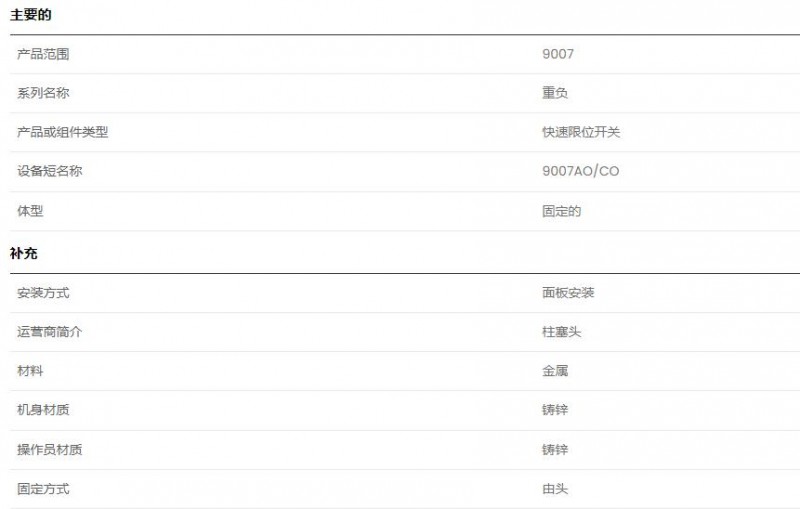Image resolution: width=800 pixels, height=509 pixels.
Task: Click the 固定的 value
Action: pyautogui.click(x=561, y=211)
